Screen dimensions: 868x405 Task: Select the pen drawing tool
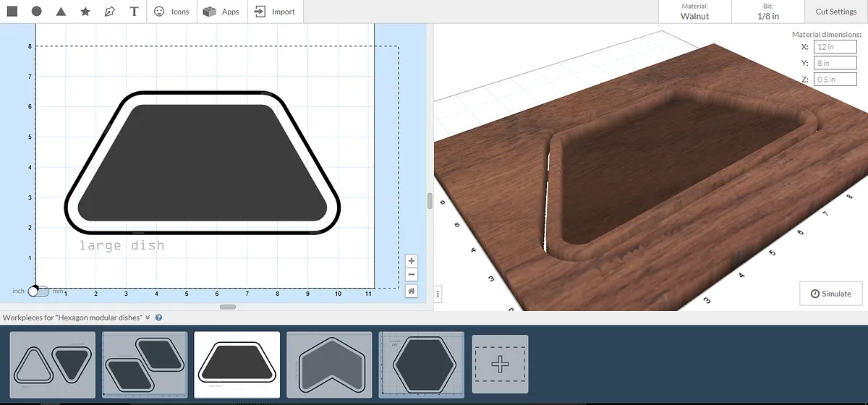(x=109, y=12)
